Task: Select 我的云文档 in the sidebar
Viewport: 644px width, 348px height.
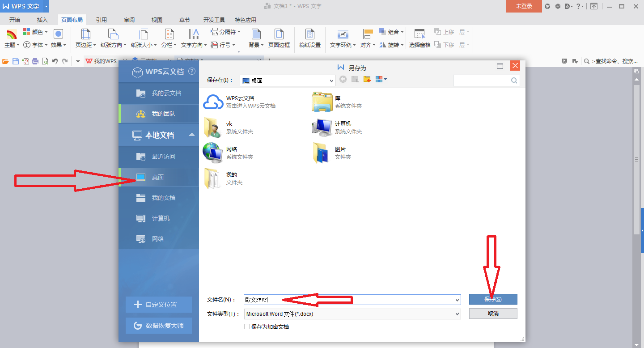Action: [159, 93]
